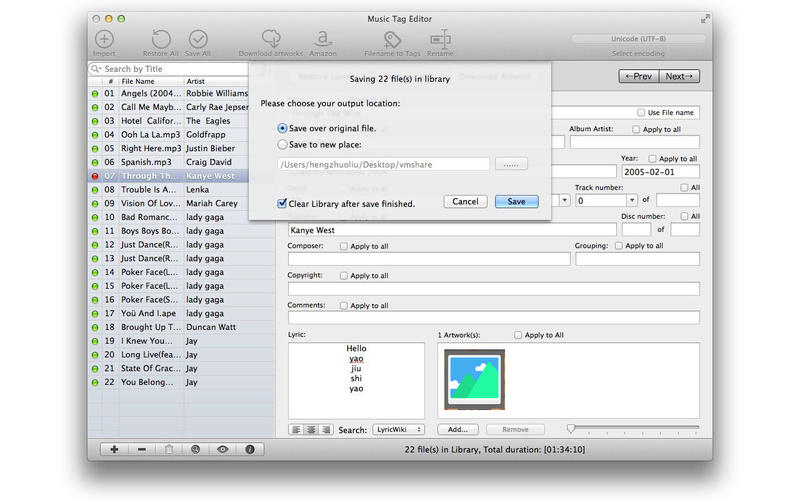The height and width of the screenshot is (500, 800).
Task: Click the Import toolbar icon
Action: (x=104, y=40)
